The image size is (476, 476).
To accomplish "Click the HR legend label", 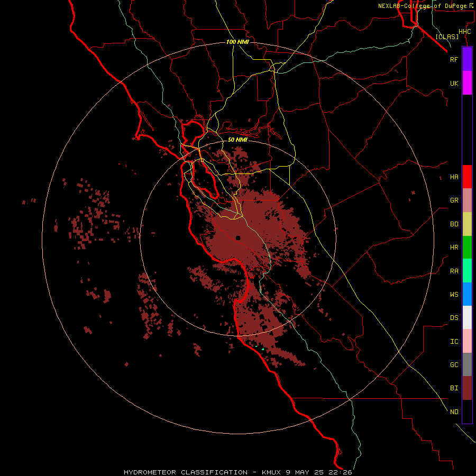I will 454,248.
